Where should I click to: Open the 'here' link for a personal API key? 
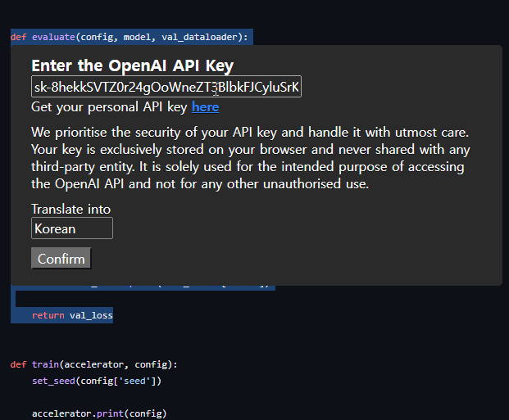[205, 107]
